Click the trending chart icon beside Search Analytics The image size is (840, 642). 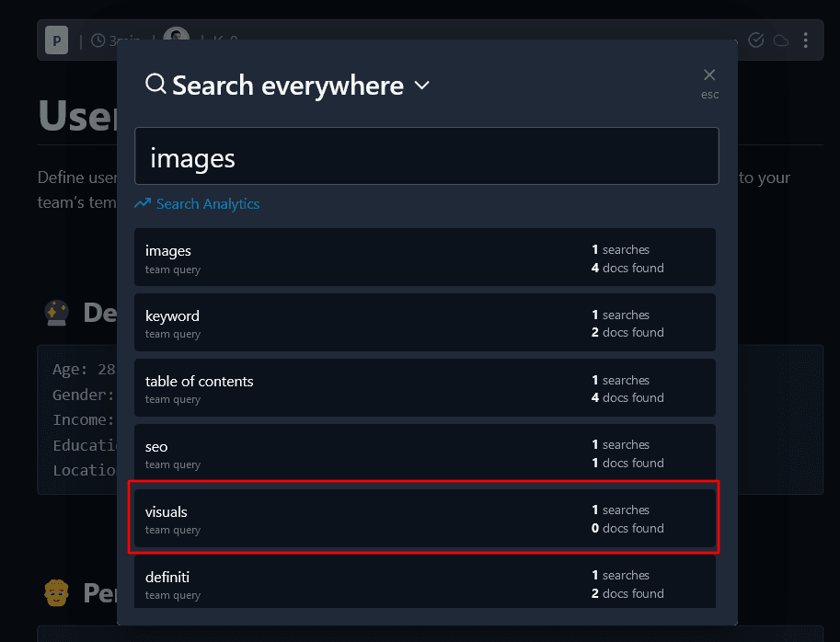[142, 204]
